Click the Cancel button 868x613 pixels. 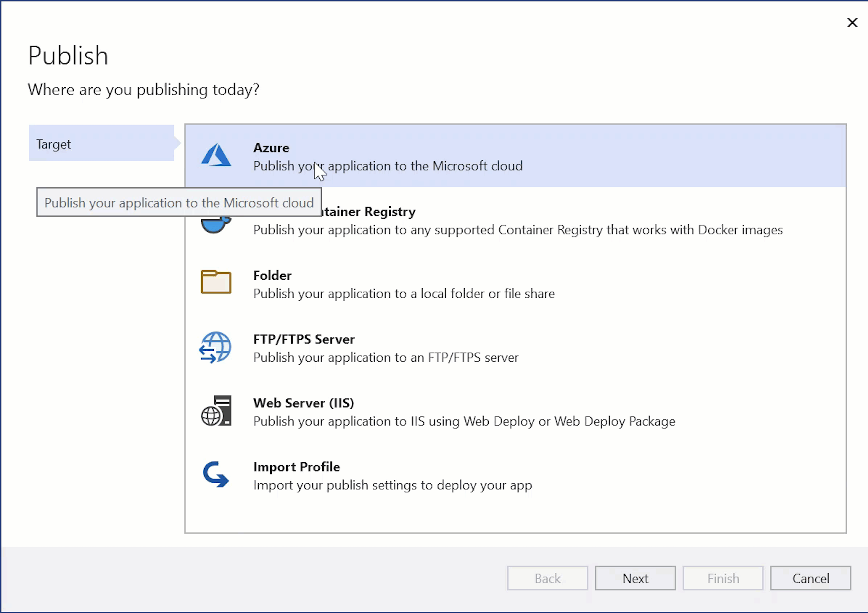click(810, 578)
